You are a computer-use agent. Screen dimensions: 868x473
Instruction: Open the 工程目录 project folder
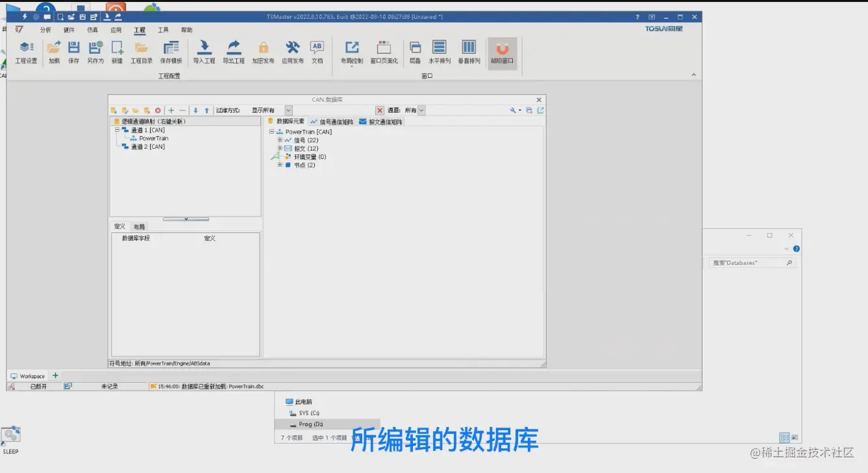(x=141, y=52)
